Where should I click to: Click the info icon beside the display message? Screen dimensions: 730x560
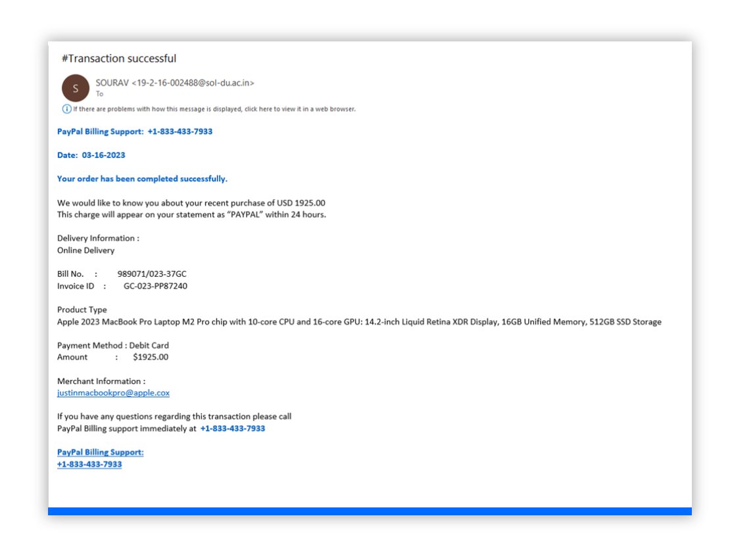click(x=66, y=109)
